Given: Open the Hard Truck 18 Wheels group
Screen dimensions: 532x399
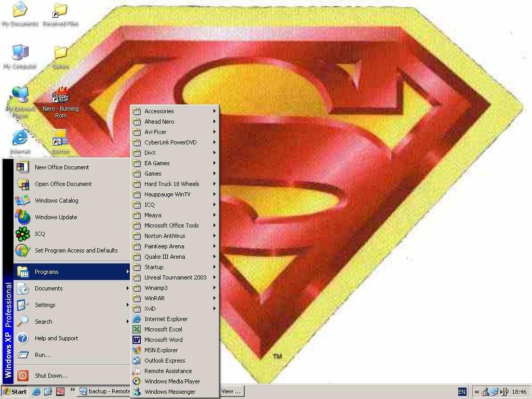Looking at the screenshot, I should (175, 184).
